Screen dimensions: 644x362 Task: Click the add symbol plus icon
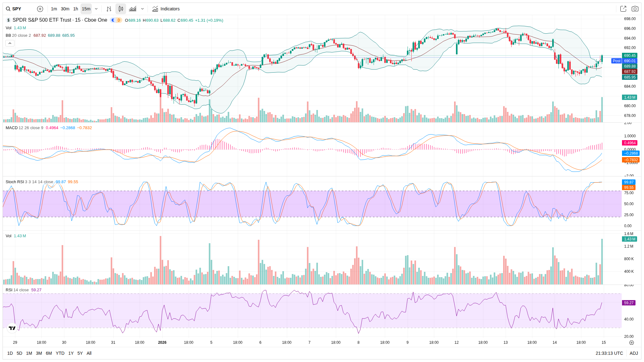40,9
